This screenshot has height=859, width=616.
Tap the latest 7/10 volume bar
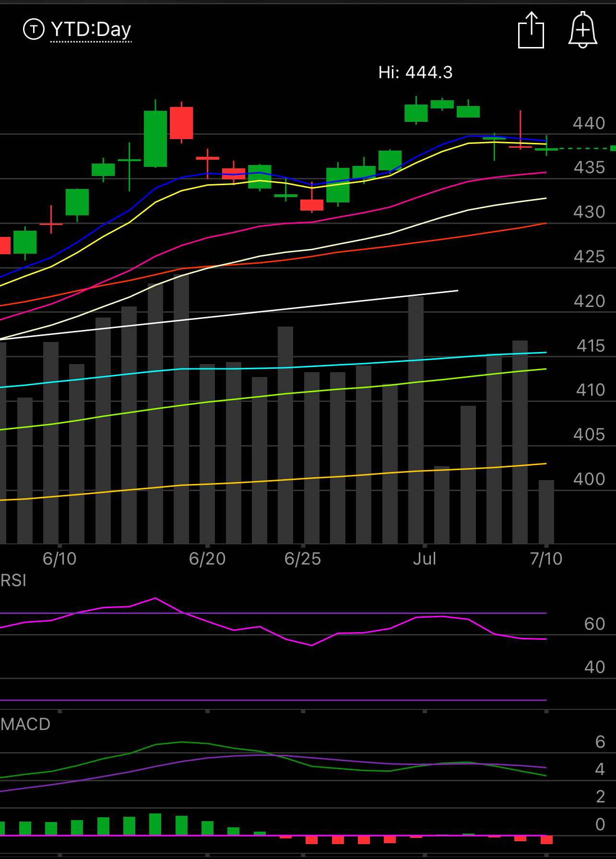(546, 512)
